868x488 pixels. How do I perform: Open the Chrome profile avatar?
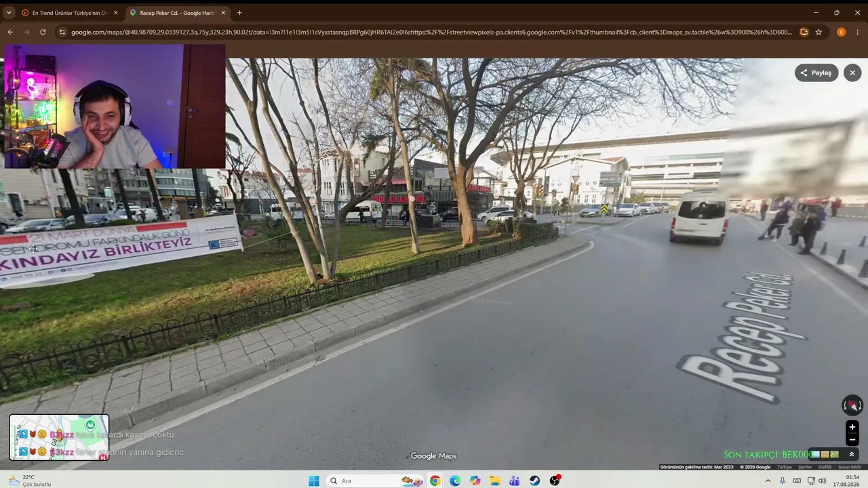point(841,32)
